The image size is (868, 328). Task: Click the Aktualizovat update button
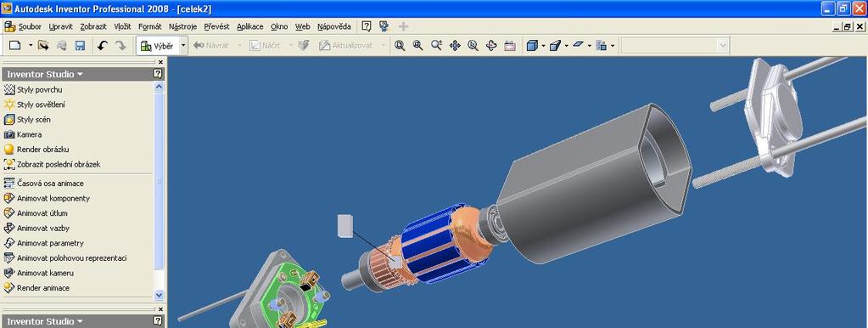click(346, 46)
